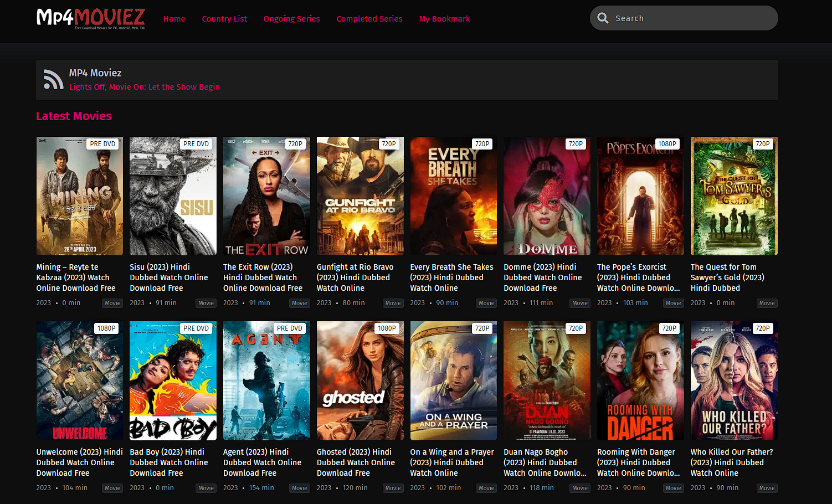
Task: Click PRE DVD badge on Mining poster
Action: coord(103,144)
